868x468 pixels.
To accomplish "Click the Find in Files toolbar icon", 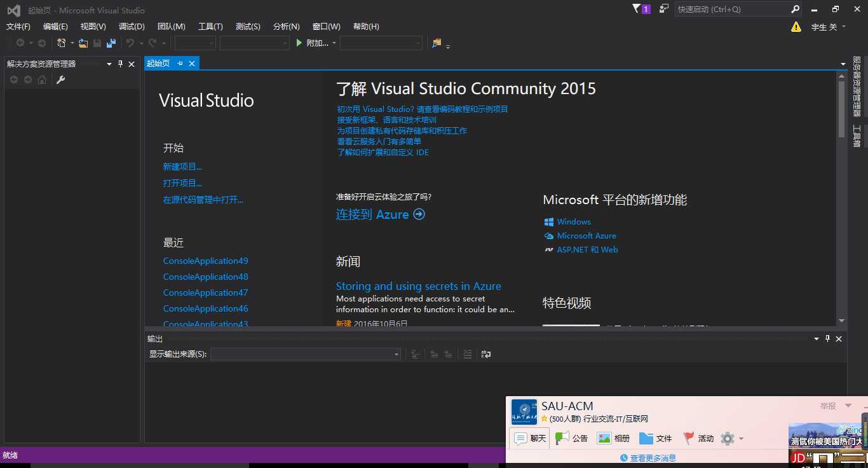I will click(437, 43).
